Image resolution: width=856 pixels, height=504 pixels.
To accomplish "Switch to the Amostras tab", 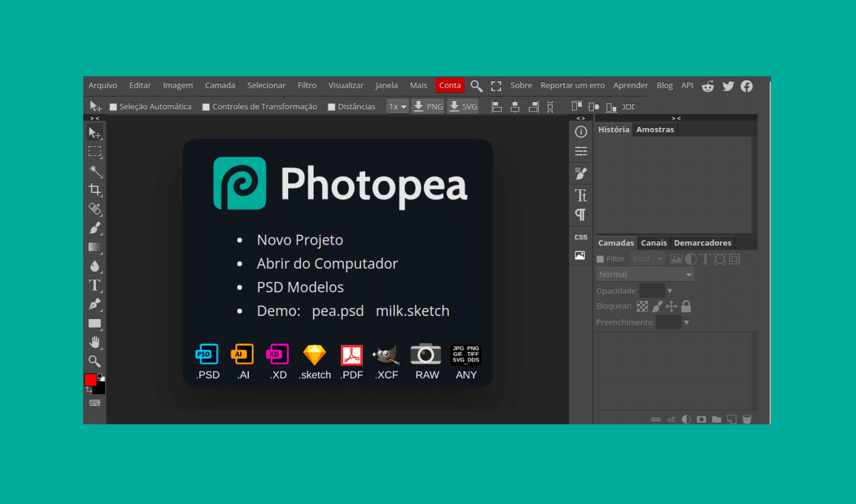I will [655, 130].
